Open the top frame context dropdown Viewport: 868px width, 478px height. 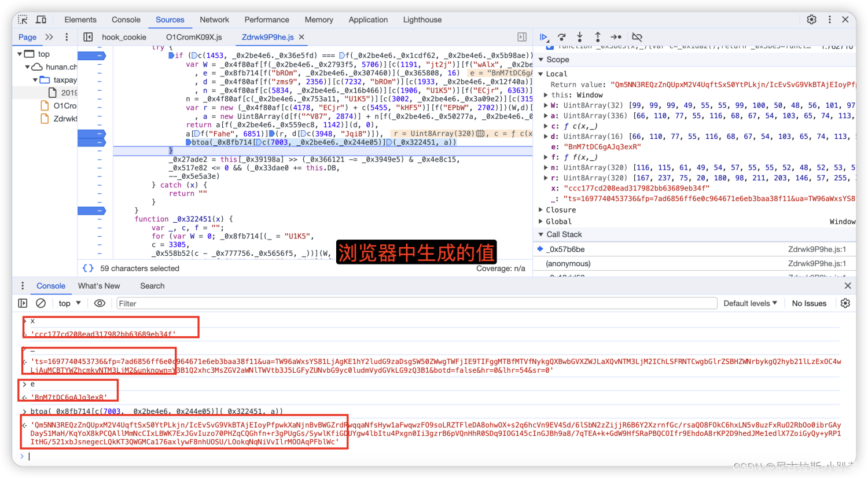tap(69, 303)
